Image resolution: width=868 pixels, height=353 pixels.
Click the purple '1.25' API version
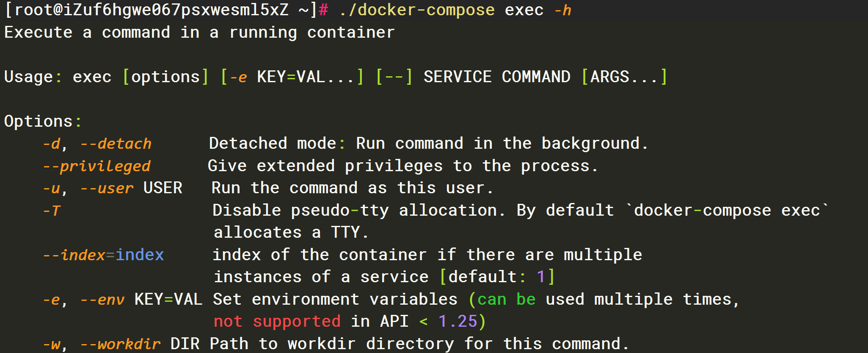[x=457, y=322]
